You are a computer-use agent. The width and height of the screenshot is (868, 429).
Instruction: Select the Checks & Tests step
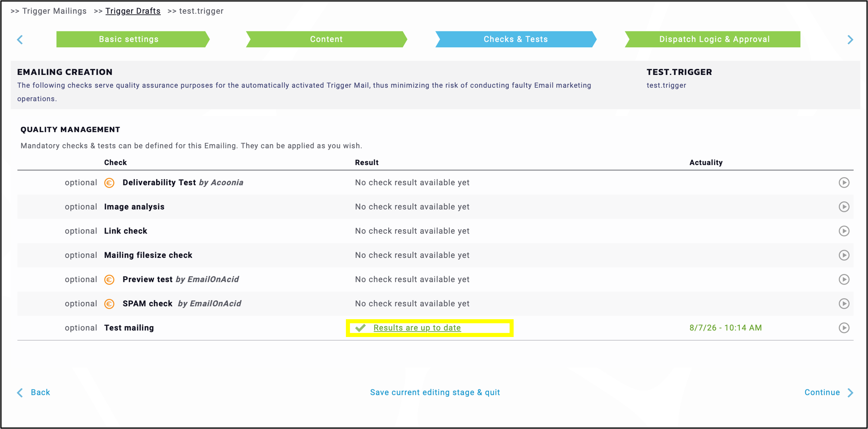[516, 39]
